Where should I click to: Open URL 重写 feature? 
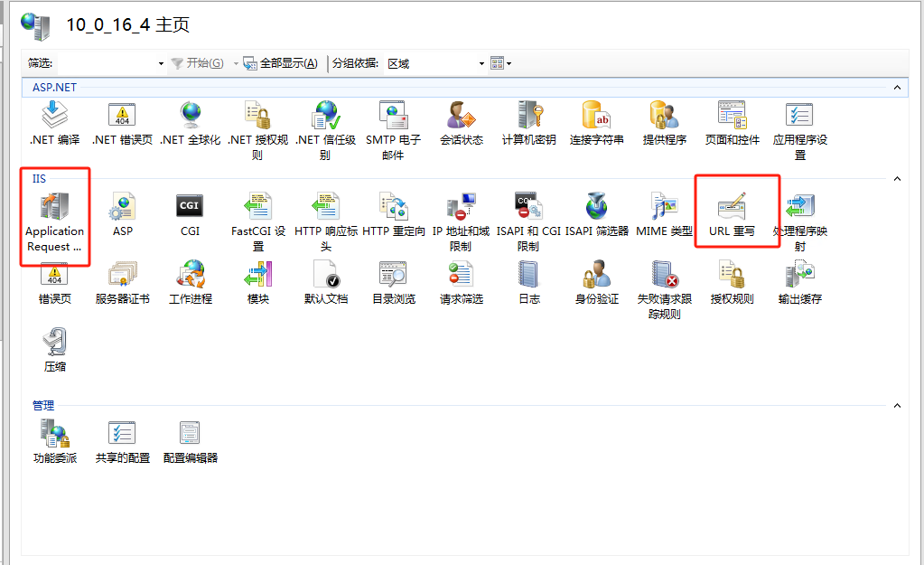point(732,214)
